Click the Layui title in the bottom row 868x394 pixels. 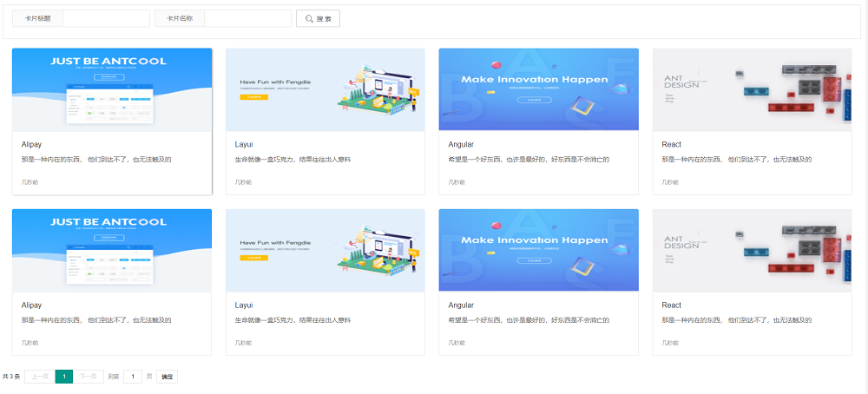[244, 305]
